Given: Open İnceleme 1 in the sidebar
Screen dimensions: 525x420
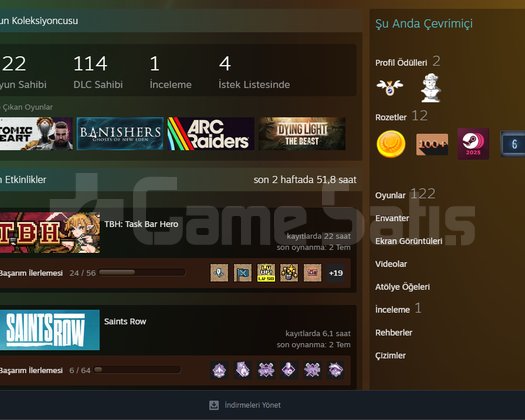Looking at the screenshot, I should click(x=398, y=309).
